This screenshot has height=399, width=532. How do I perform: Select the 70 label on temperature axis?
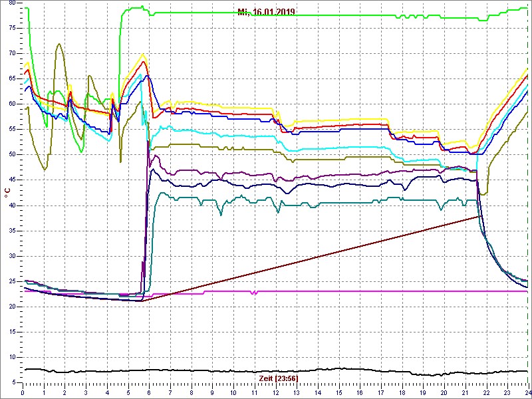click(x=12, y=53)
